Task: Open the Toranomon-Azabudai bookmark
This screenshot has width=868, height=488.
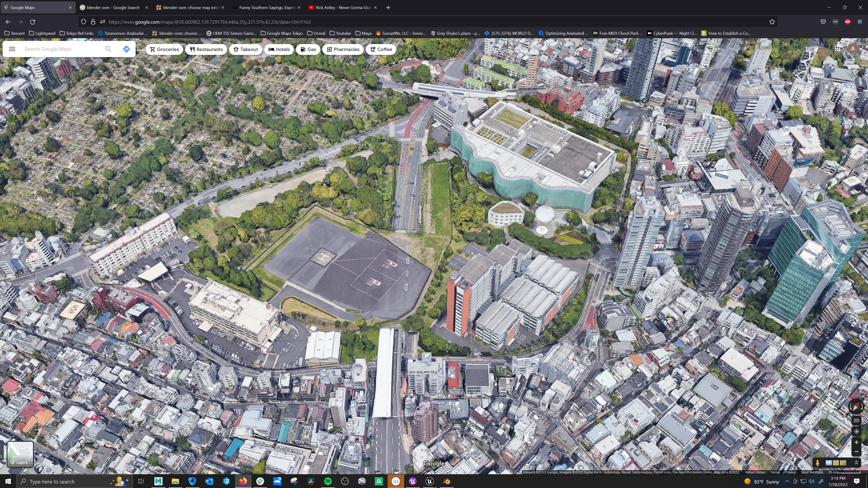Action: pyautogui.click(x=123, y=33)
